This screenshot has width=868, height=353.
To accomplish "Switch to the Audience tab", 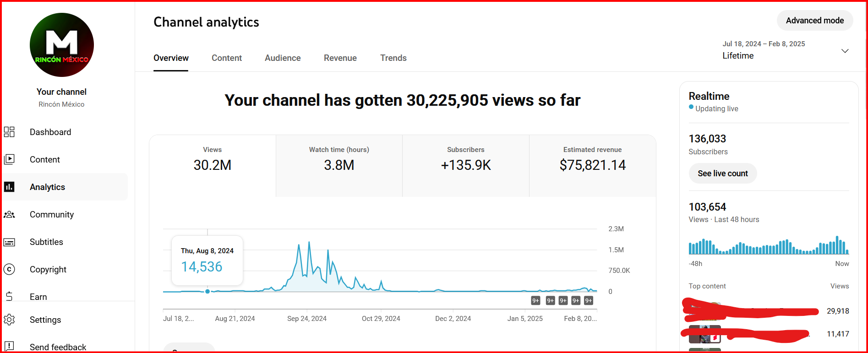I will tap(283, 58).
